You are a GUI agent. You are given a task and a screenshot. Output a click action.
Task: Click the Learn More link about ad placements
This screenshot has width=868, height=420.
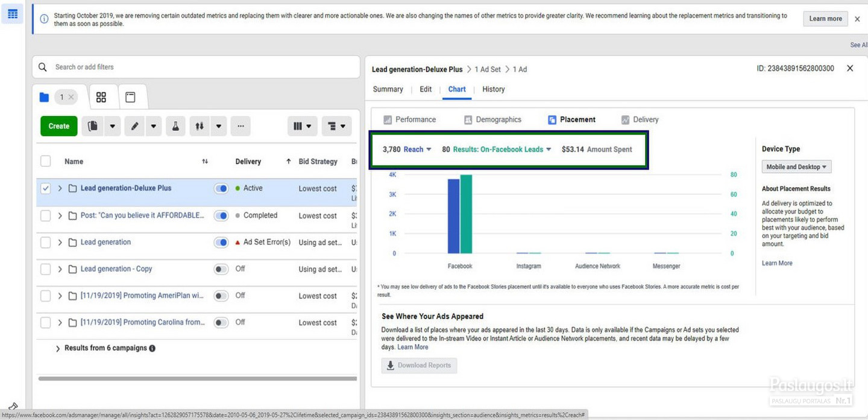[x=413, y=347]
